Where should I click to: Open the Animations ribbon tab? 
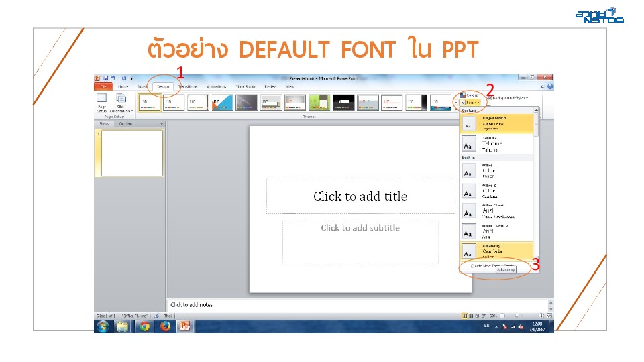pyautogui.click(x=217, y=86)
